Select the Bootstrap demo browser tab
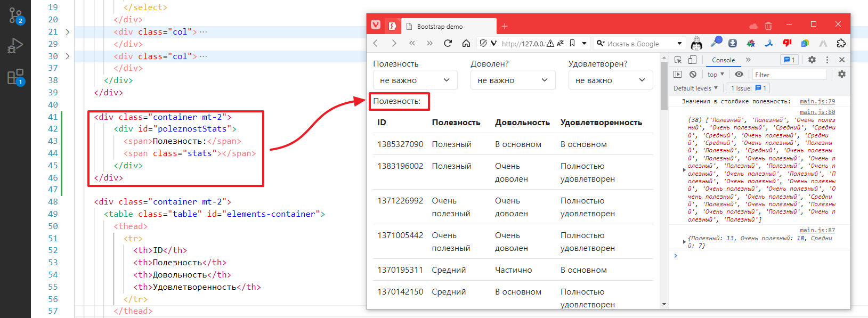Viewport: 868px width, 318px height. pyautogui.click(x=440, y=27)
